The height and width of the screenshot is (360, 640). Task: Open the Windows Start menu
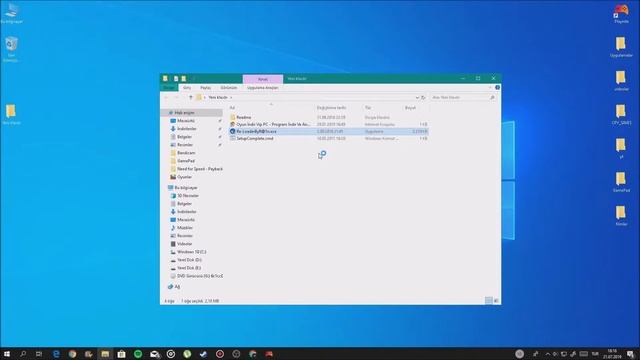(x=7, y=354)
